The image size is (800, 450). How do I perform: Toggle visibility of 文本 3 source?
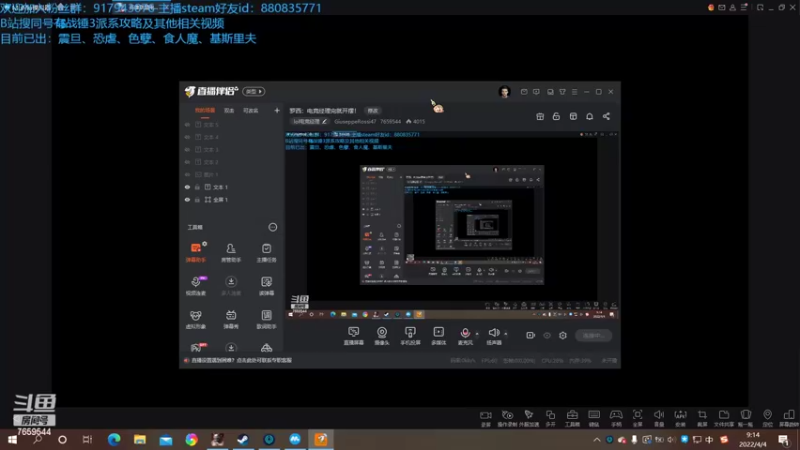pos(187,149)
